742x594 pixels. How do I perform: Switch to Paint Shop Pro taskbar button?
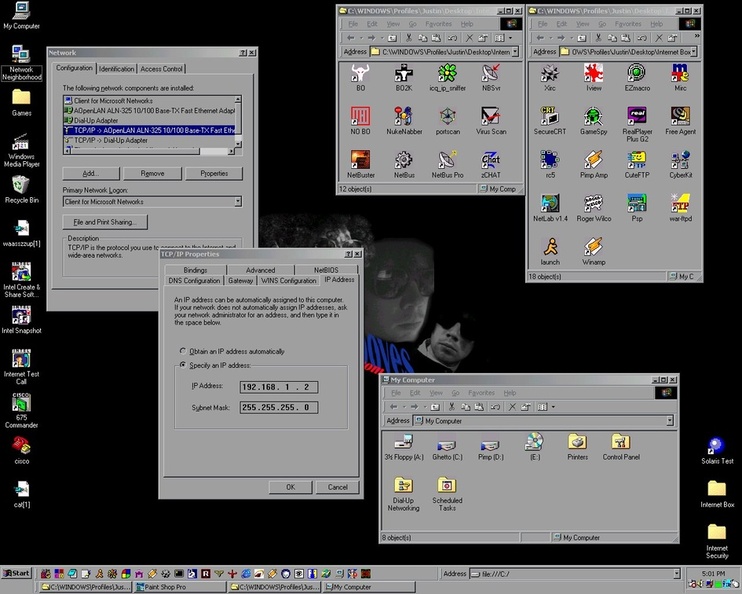click(x=179, y=587)
